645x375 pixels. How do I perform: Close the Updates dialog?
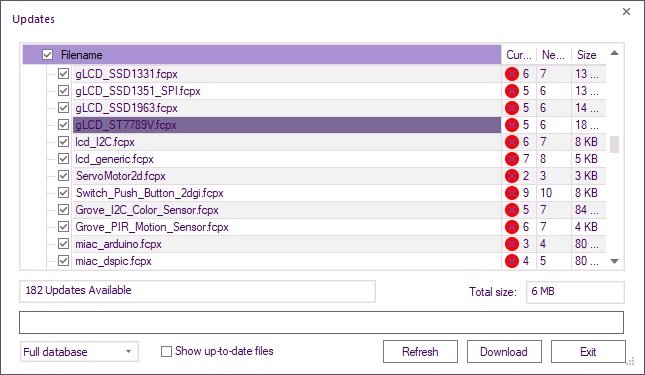coord(626,12)
